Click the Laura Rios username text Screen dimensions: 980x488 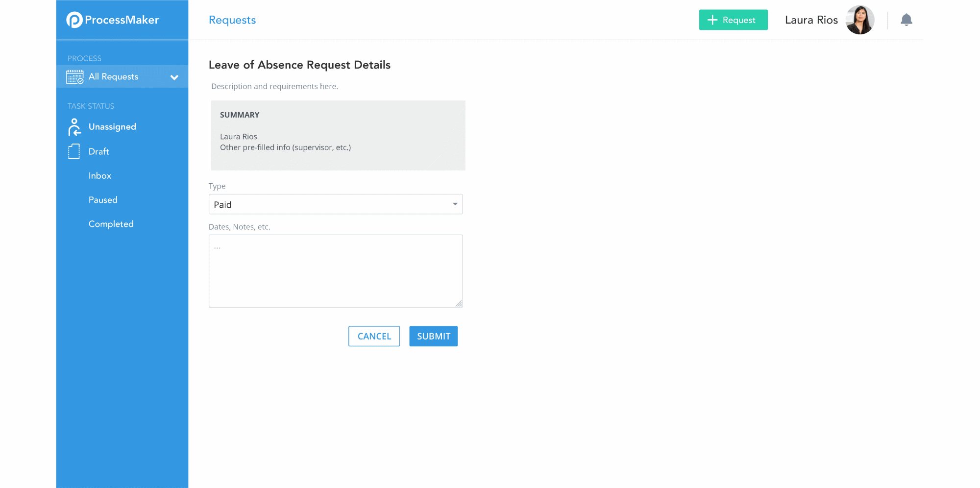811,20
